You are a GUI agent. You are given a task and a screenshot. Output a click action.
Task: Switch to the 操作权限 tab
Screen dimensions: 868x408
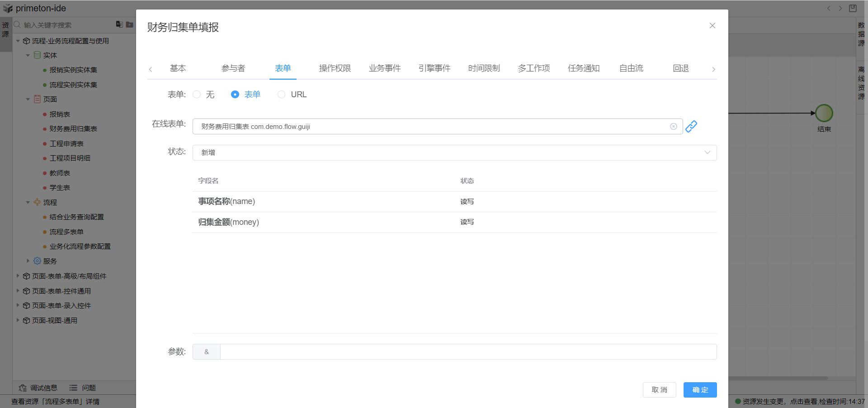click(x=335, y=68)
